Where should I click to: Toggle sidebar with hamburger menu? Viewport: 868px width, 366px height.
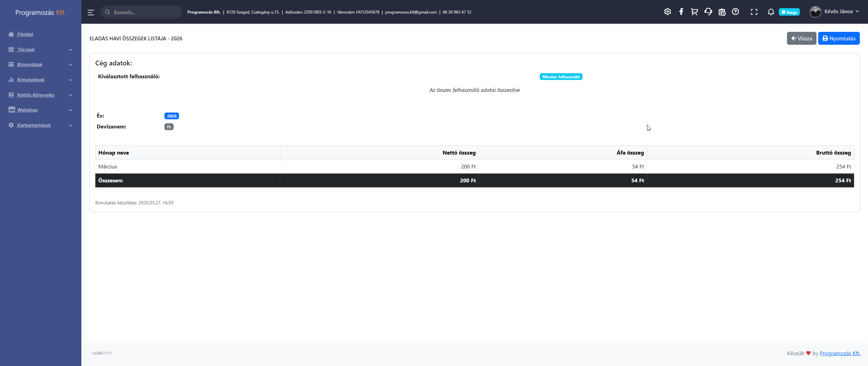click(x=91, y=12)
